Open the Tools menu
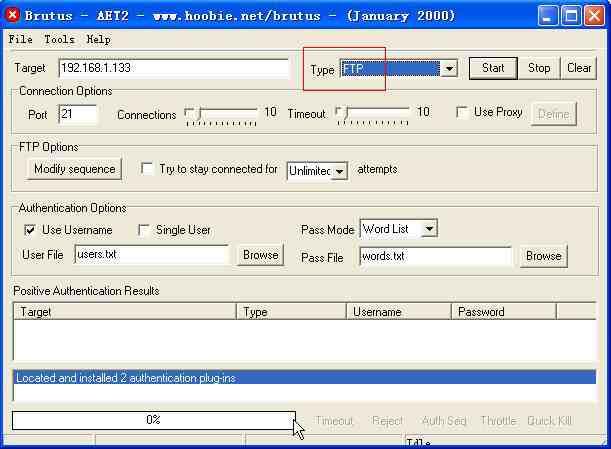The width and height of the screenshot is (611, 449). click(59, 39)
